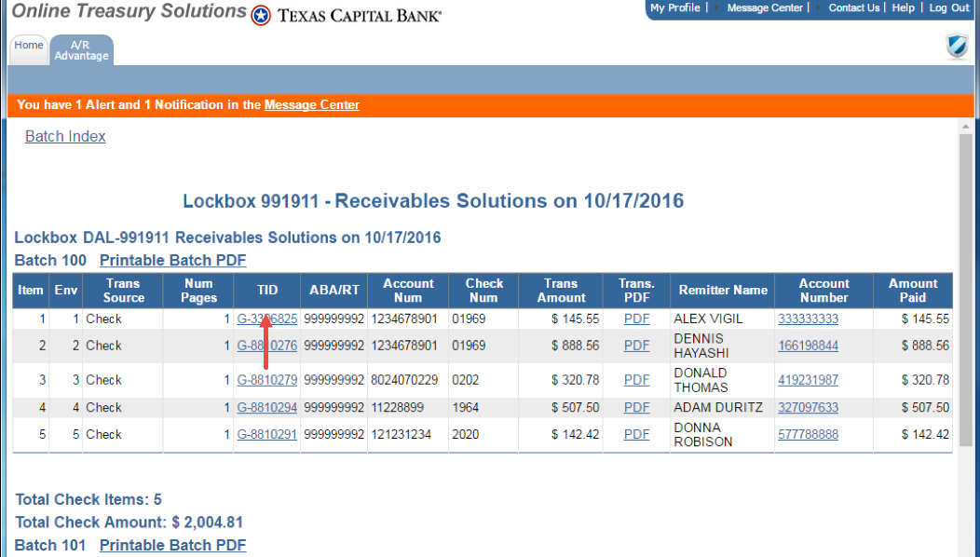
Task: Go to Message Center in top menu
Action: click(x=764, y=8)
